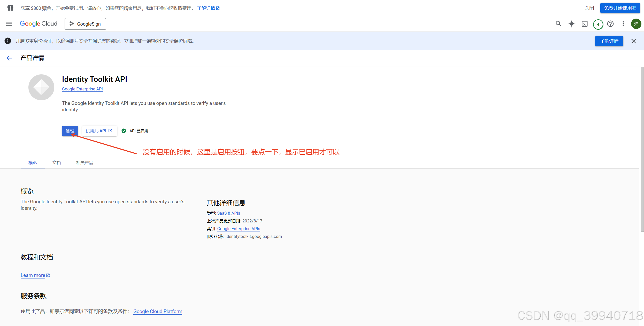Switch to the 相关产品 tab
Screen dimensions: 644x326
[x=85, y=162]
